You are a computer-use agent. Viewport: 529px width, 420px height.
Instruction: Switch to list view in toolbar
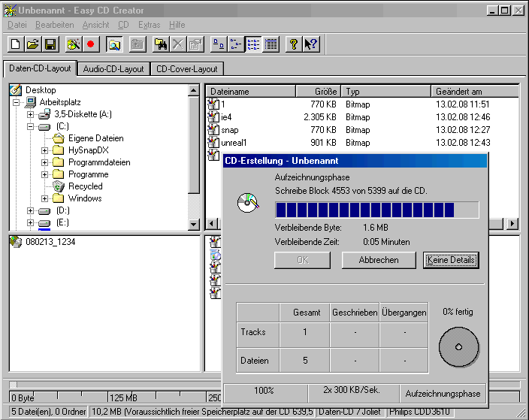click(x=254, y=44)
